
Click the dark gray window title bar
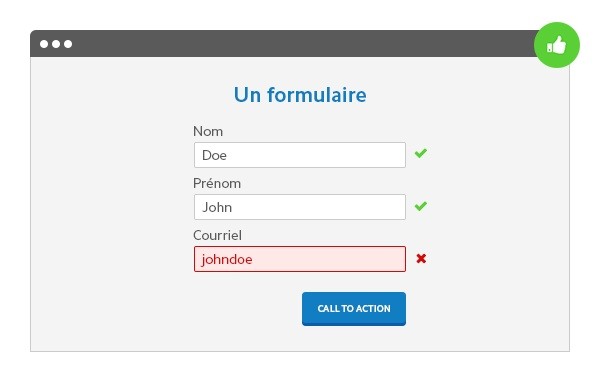(x=283, y=44)
